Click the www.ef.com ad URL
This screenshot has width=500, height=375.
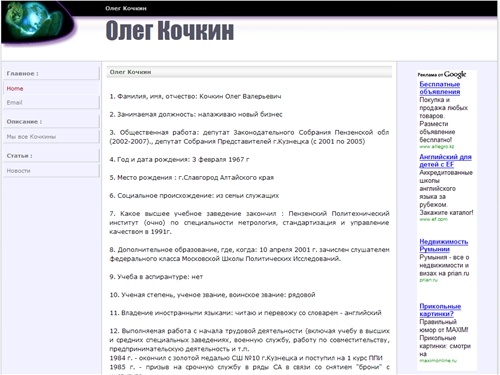pos(433,219)
